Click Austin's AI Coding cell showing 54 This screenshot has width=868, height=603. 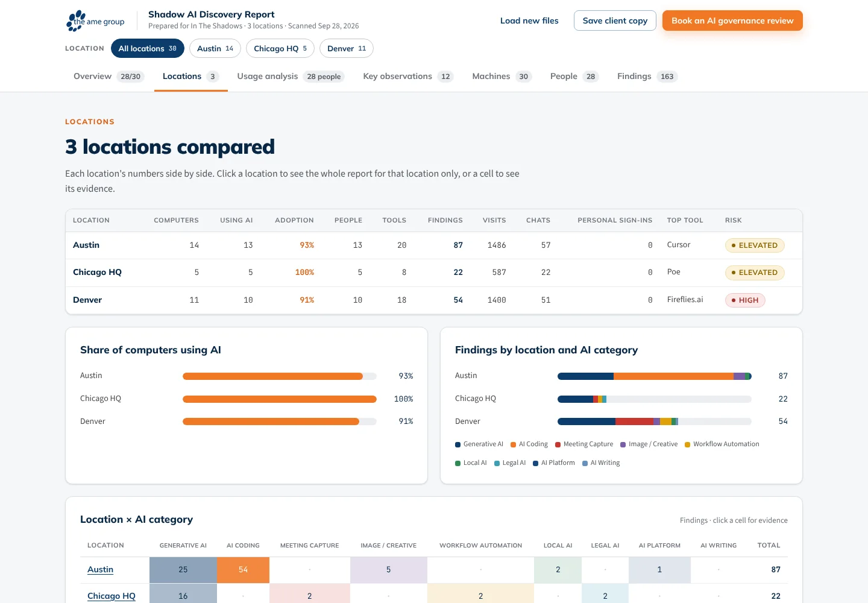(x=243, y=570)
